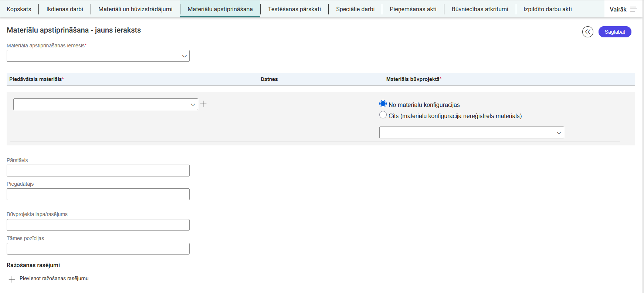Open Materiāli un būvizstrādājumi tab

point(135,9)
